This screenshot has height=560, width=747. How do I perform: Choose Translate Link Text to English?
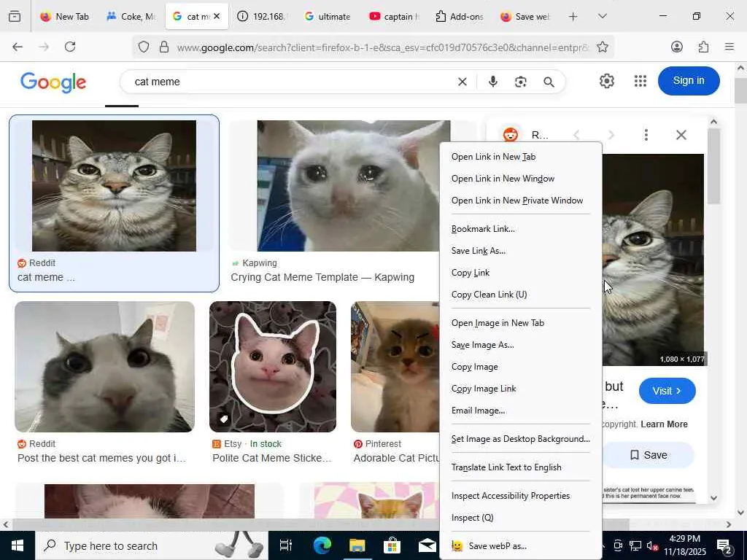pyautogui.click(x=521, y=467)
